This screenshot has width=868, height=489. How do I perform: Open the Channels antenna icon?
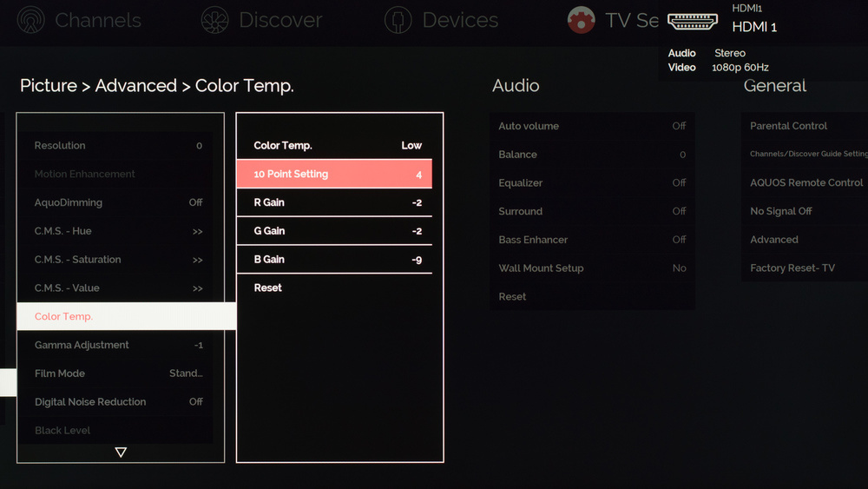(x=31, y=20)
